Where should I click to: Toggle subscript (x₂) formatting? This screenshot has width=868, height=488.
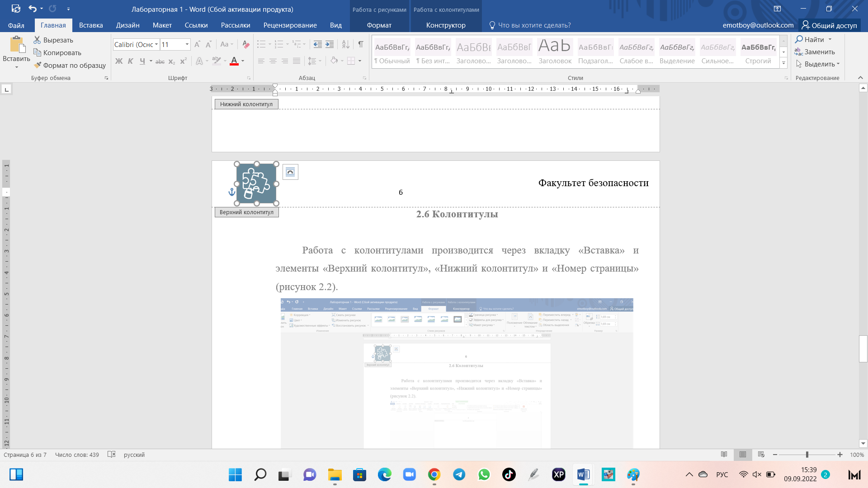click(x=172, y=61)
